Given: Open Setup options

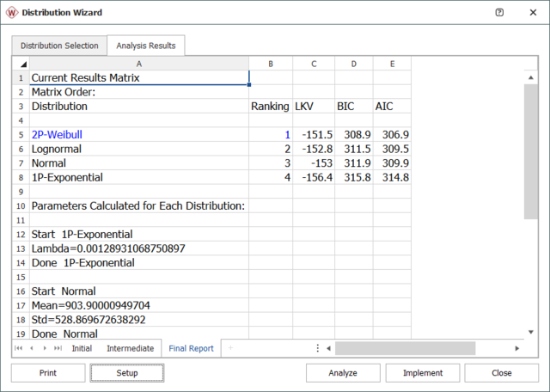Looking at the screenshot, I should pyautogui.click(x=127, y=373).
